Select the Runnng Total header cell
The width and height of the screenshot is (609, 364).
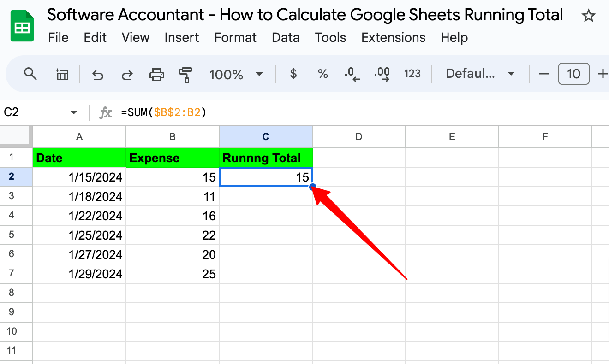tap(266, 158)
